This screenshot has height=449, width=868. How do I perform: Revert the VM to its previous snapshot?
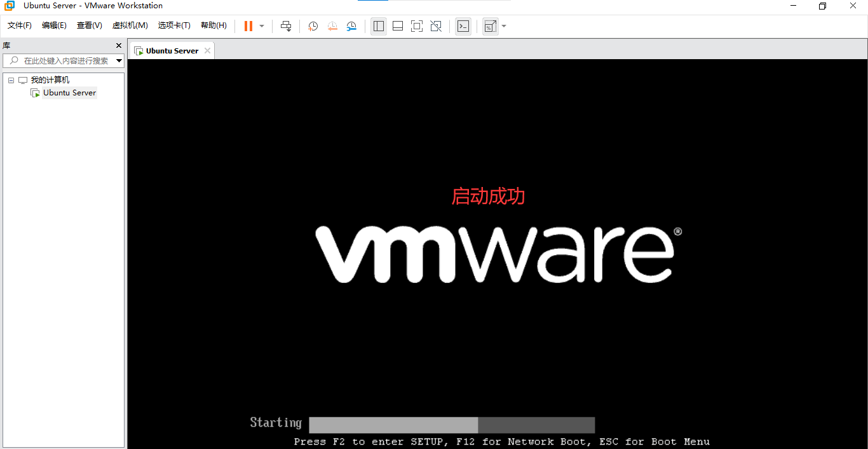[332, 26]
